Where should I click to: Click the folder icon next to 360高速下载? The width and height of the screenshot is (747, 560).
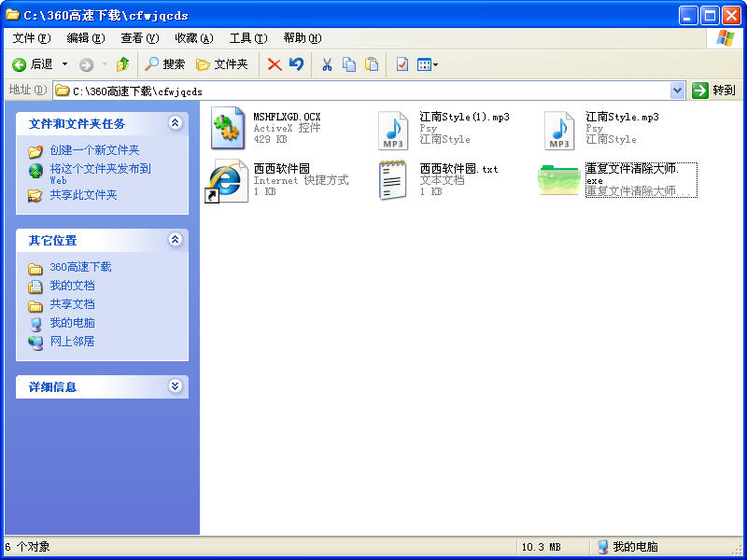point(35,269)
